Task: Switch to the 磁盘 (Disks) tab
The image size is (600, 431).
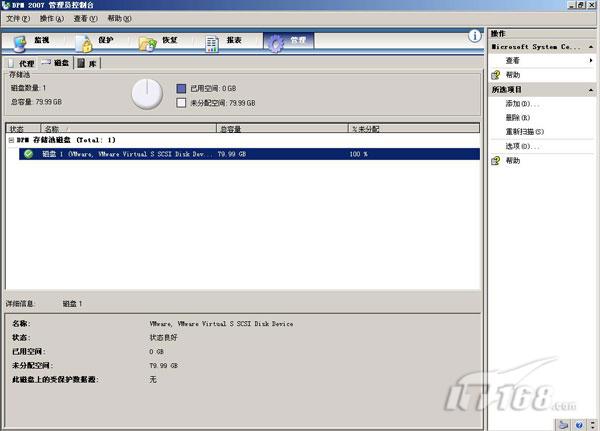Action: coord(56,63)
